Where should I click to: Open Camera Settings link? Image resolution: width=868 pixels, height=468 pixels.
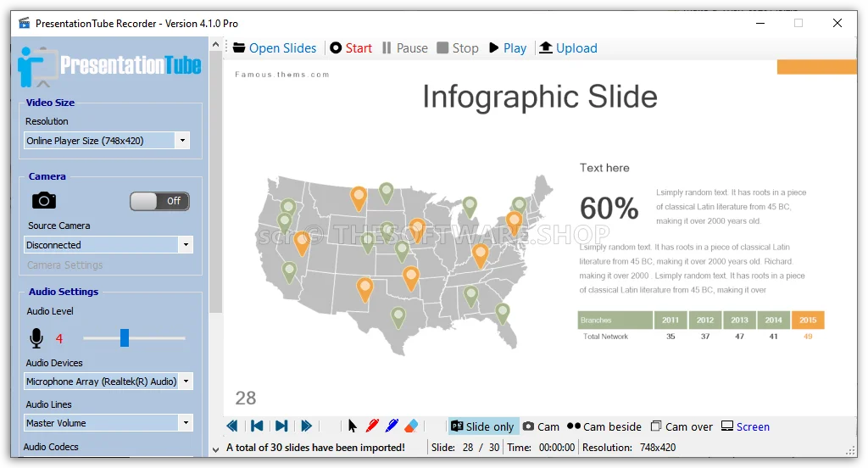(x=64, y=265)
